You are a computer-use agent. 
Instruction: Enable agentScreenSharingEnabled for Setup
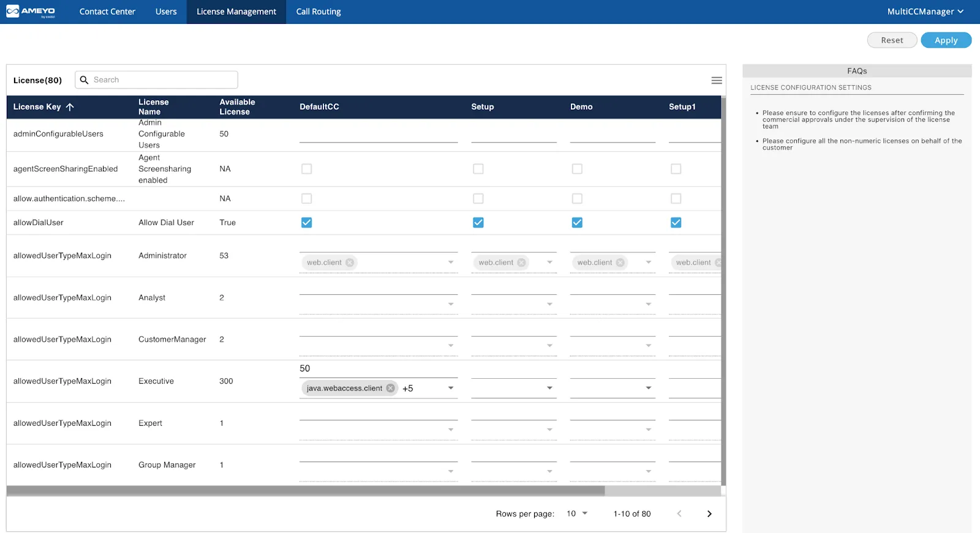click(x=478, y=169)
